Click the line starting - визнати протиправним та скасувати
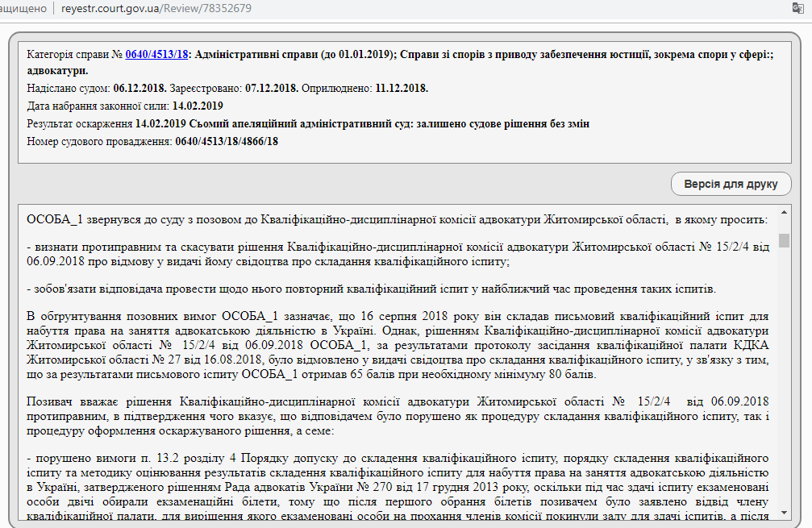 coord(398,254)
